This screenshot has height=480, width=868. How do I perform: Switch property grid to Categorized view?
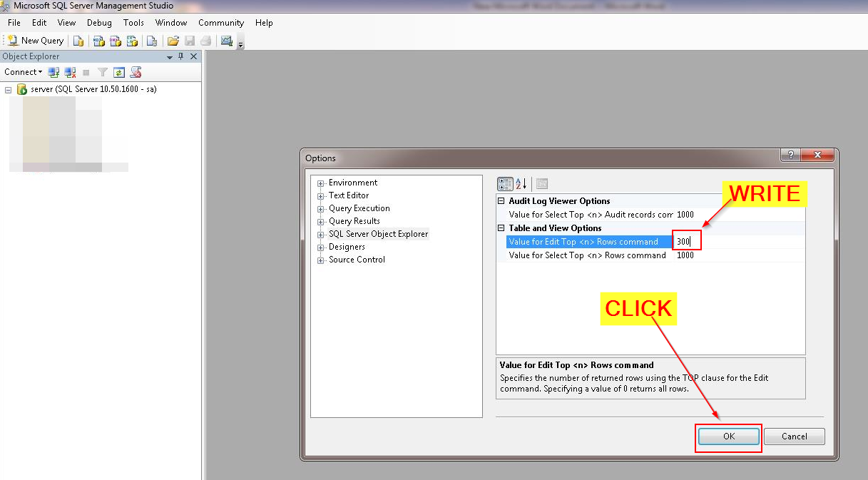pyautogui.click(x=505, y=184)
